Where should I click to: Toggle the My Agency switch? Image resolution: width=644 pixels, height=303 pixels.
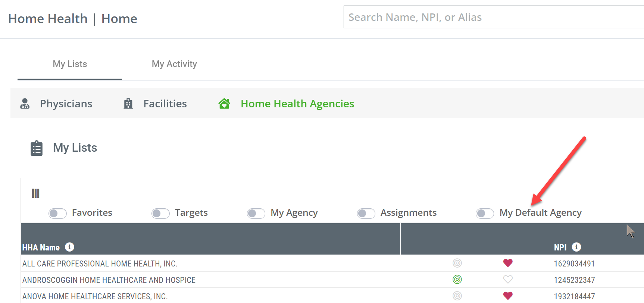click(x=256, y=213)
